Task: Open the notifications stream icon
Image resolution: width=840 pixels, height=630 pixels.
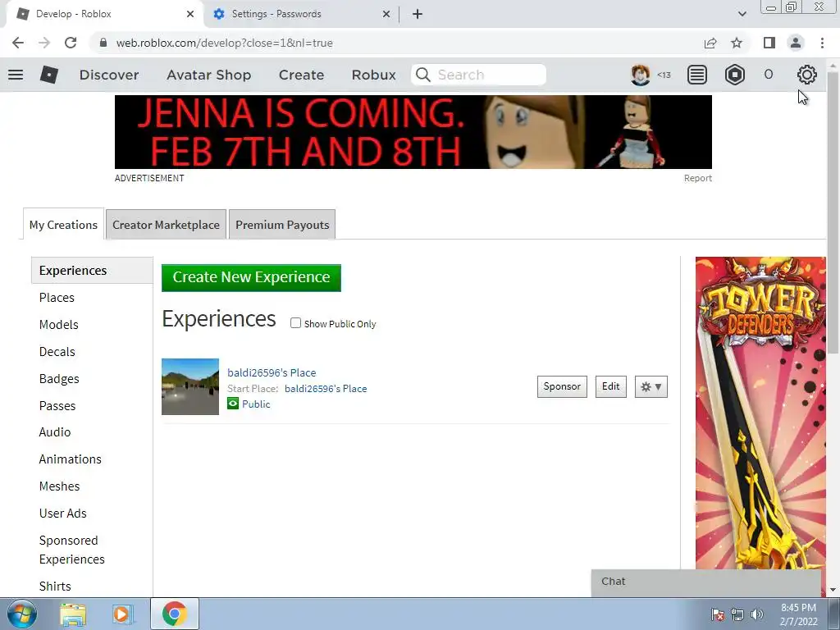Action: [x=697, y=75]
